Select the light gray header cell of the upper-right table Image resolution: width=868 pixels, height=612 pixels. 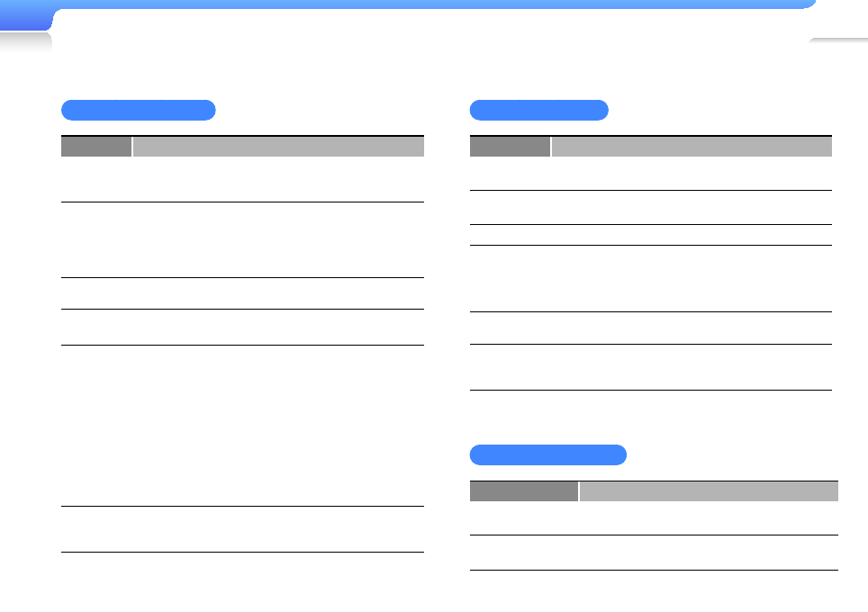[692, 147]
